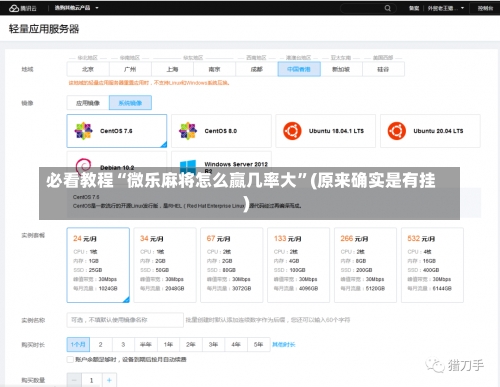The height and width of the screenshot is (387, 500).
Task: Choose the 5年 purchase duration
Action: [258, 344]
